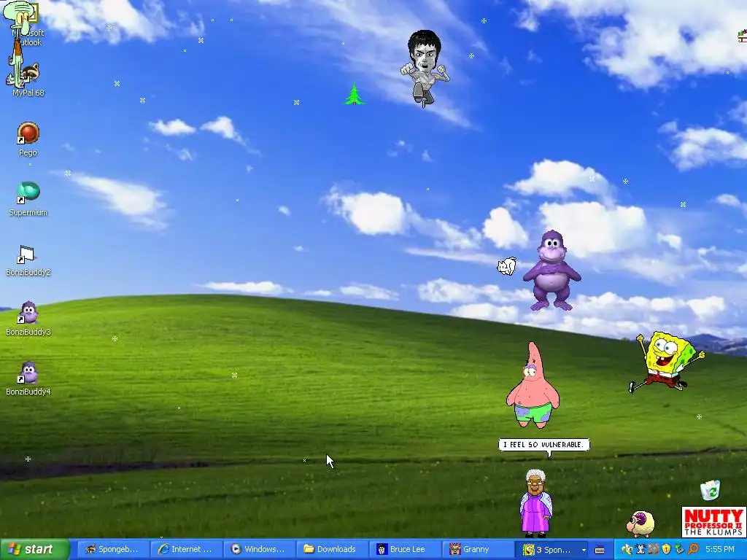Click the white cat desktop pet

507,266
